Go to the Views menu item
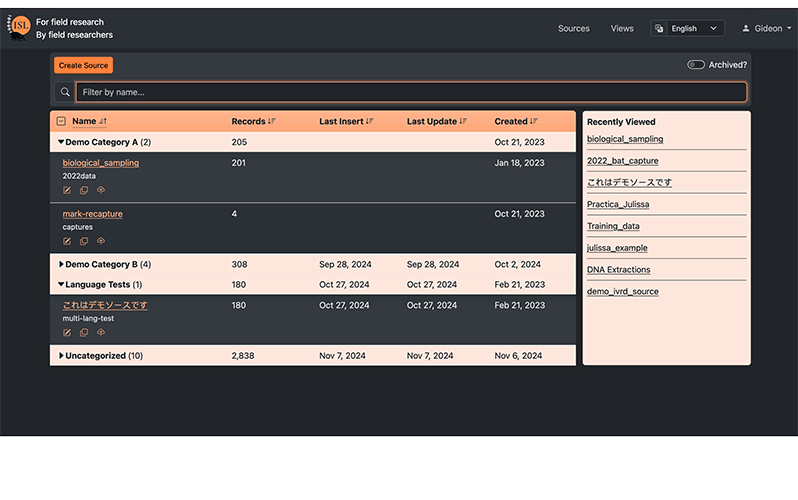 [622, 29]
